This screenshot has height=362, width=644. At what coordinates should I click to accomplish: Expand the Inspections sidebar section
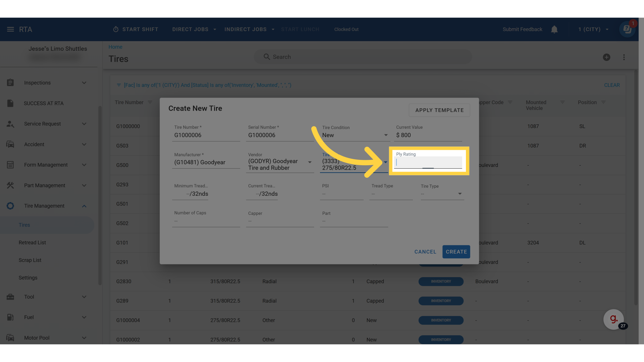coord(84,83)
